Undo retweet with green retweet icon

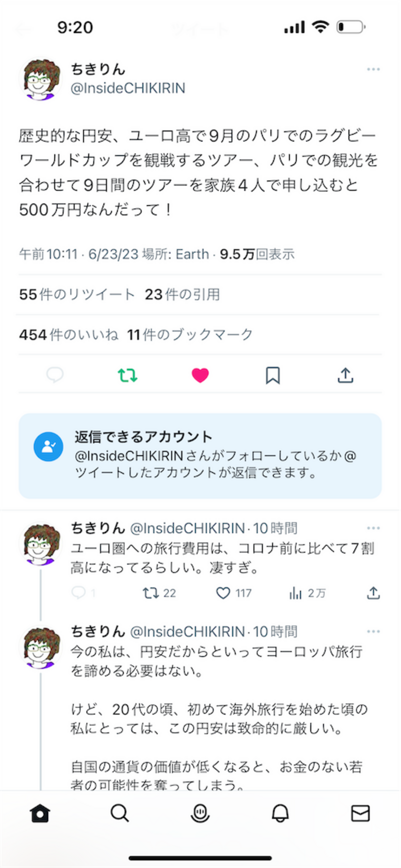[x=127, y=375]
